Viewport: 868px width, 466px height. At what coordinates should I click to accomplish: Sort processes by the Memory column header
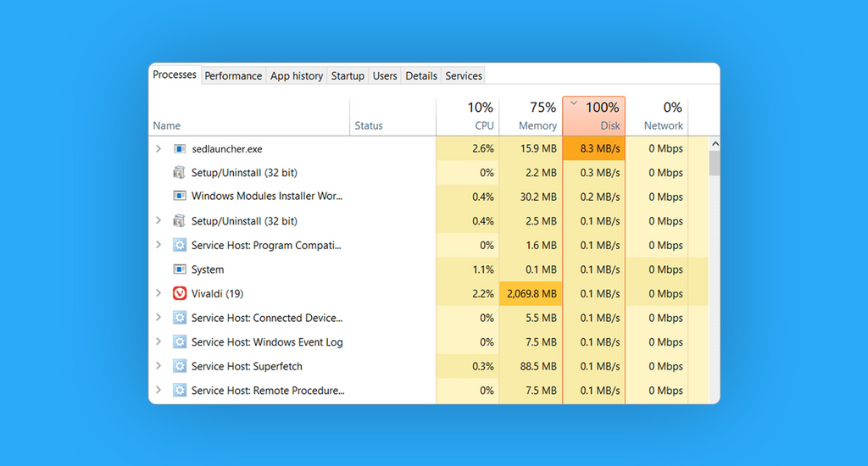click(531, 116)
